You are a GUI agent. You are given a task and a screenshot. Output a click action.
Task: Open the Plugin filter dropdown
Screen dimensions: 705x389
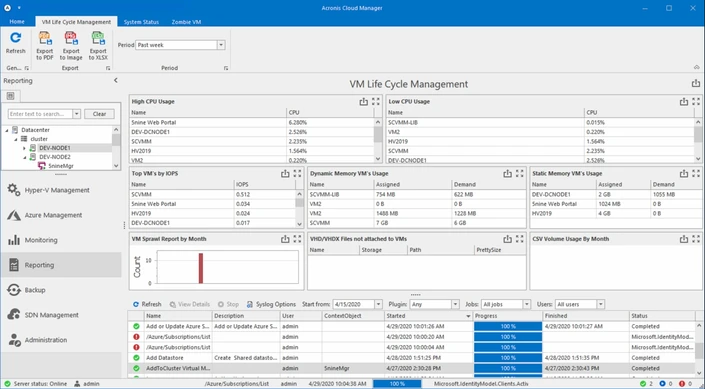[455, 304]
